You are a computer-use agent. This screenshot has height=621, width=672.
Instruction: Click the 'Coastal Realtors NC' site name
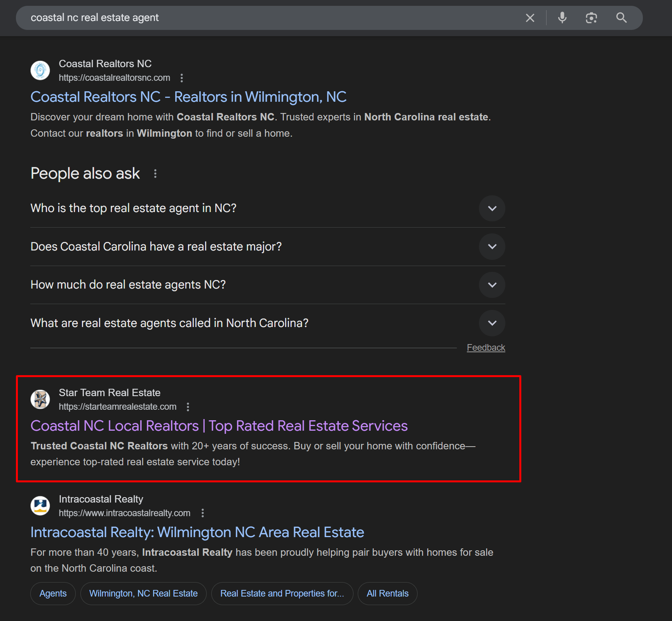pyautogui.click(x=105, y=64)
